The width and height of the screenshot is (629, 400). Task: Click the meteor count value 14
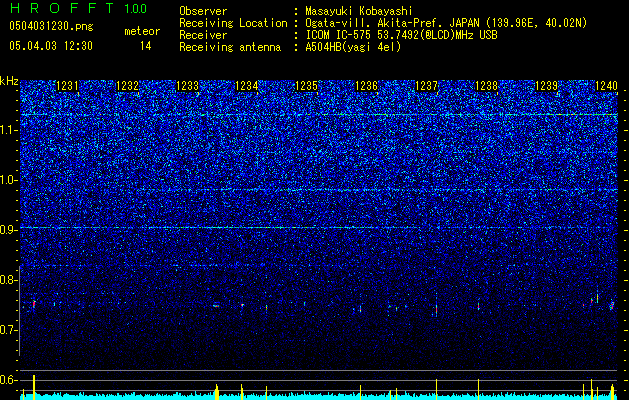pos(146,46)
